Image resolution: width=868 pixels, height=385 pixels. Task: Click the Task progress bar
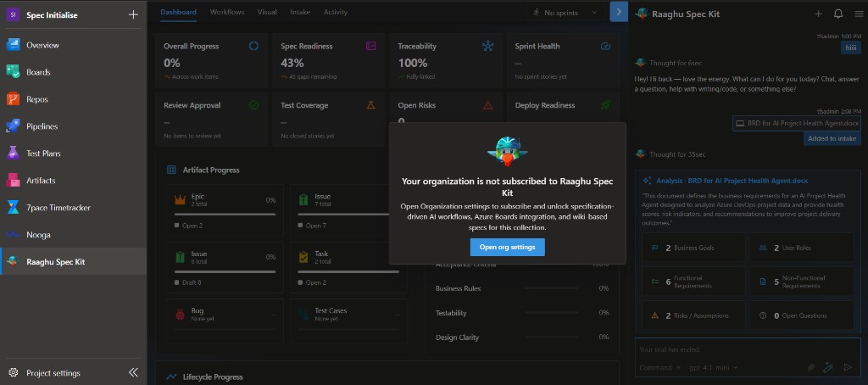(x=348, y=271)
